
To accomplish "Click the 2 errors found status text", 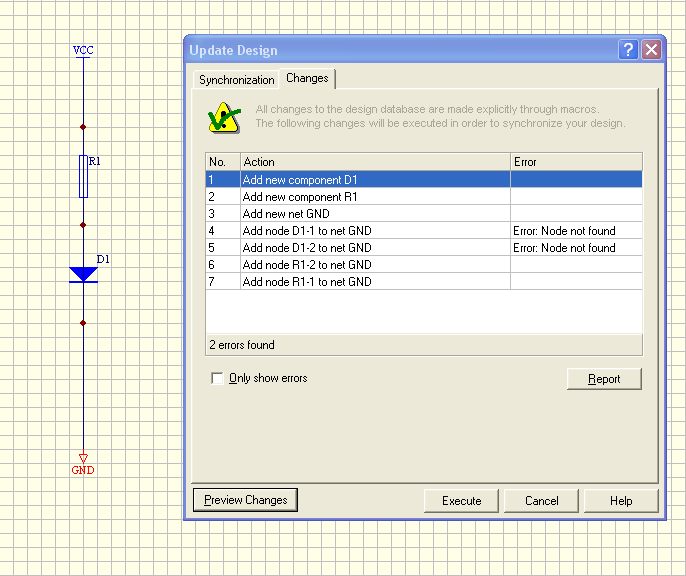I will [x=242, y=345].
